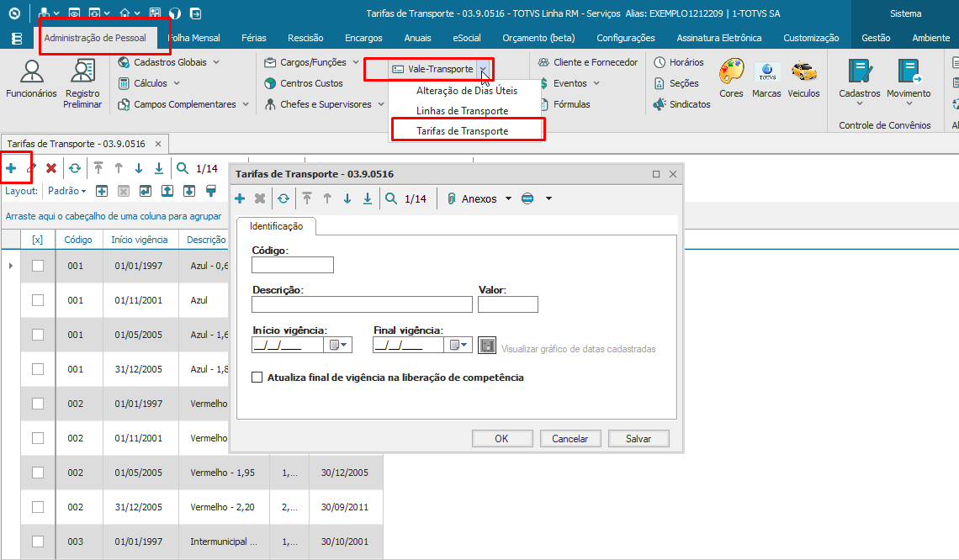This screenshot has width=959, height=560.
Task: Move to previous record in dialog
Action: coord(327,198)
